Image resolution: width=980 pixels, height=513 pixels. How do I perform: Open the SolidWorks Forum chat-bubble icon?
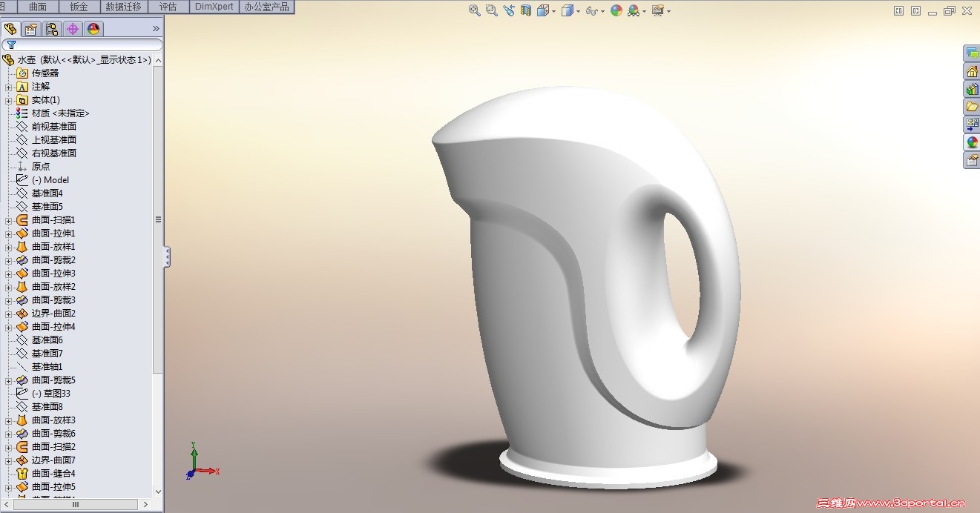(x=971, y=53)
